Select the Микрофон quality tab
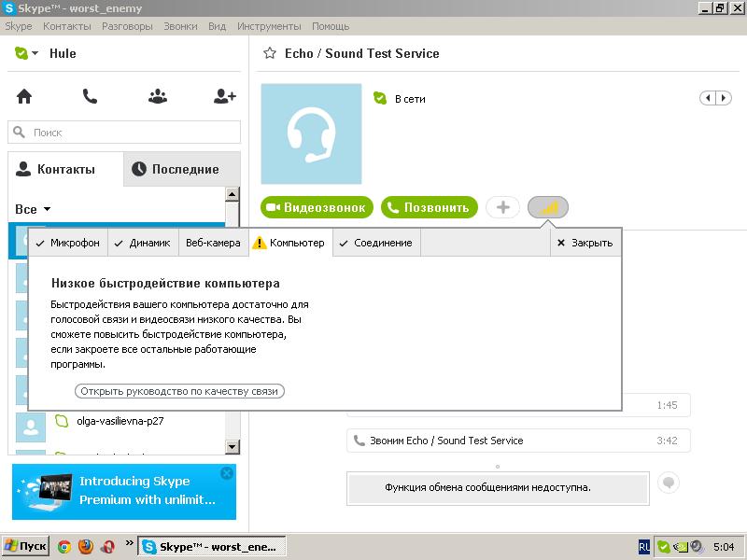The width and height of the screenshot is (747, 560). tap(68, 243)
